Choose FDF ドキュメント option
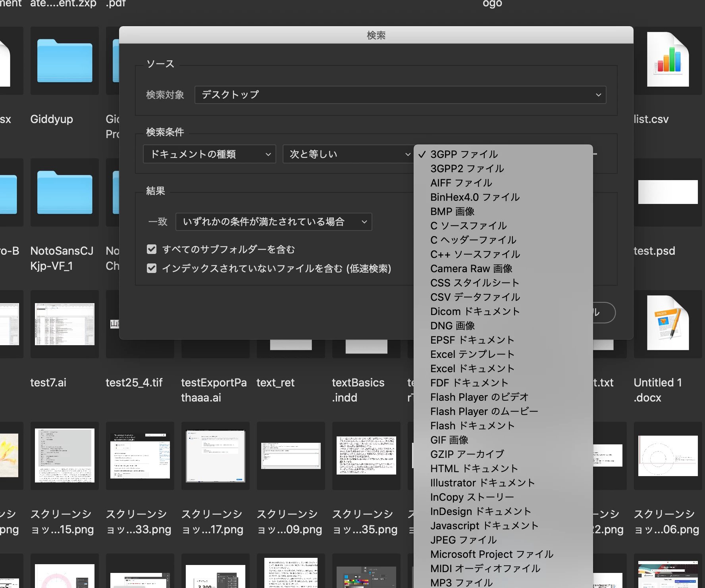Image resolution: width=705 pixels, height=588 pixels. coord(503,382)
